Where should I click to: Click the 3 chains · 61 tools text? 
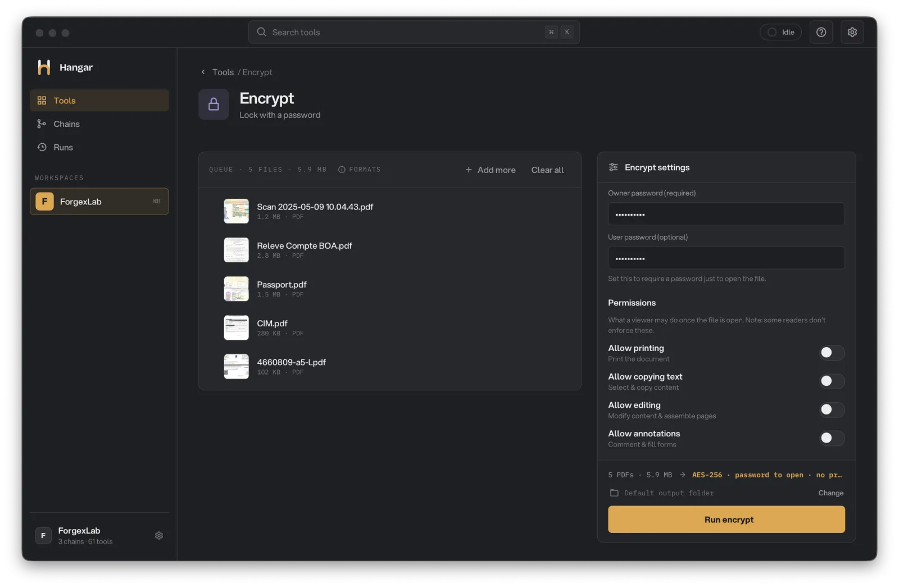85,542
